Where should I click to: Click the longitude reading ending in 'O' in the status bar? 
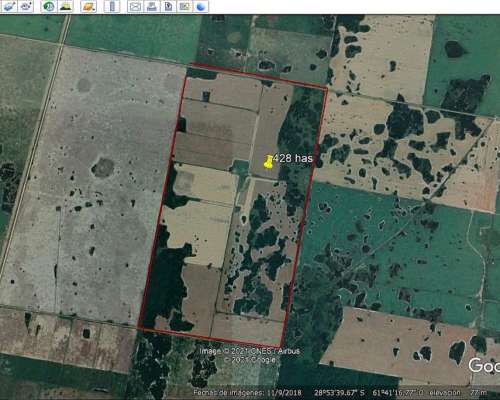tap(397, 392)
